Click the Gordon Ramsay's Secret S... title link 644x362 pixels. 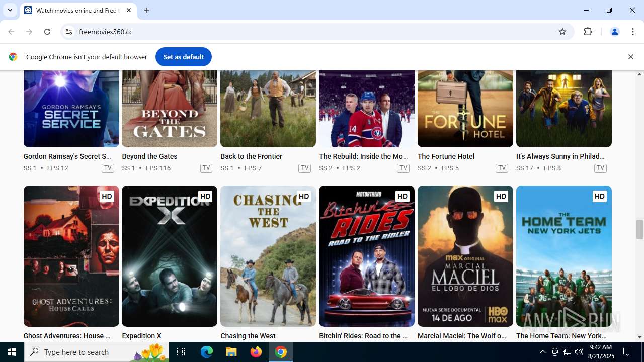coord(67,156)
